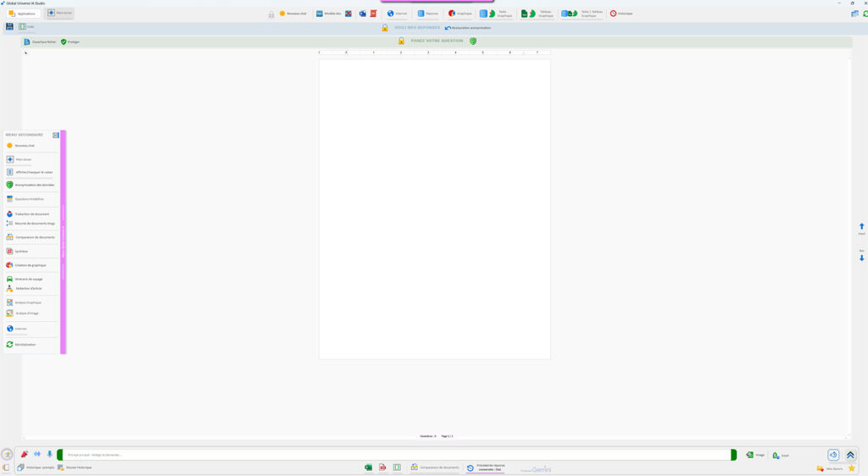
Task: Click Afficher/masquer le ruban
Action: pos(30,172)
